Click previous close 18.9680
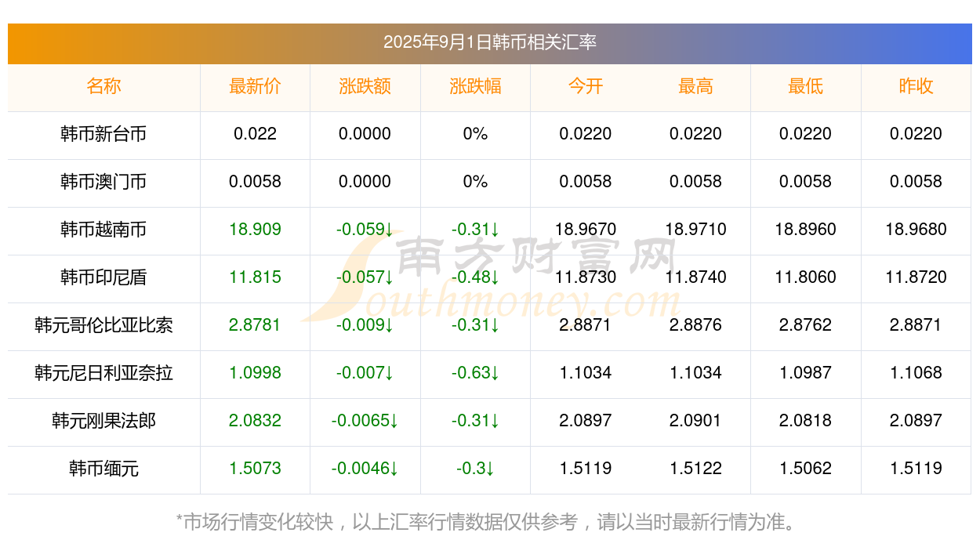Screen dimensions: 980x547 click(x=916, y=230)
